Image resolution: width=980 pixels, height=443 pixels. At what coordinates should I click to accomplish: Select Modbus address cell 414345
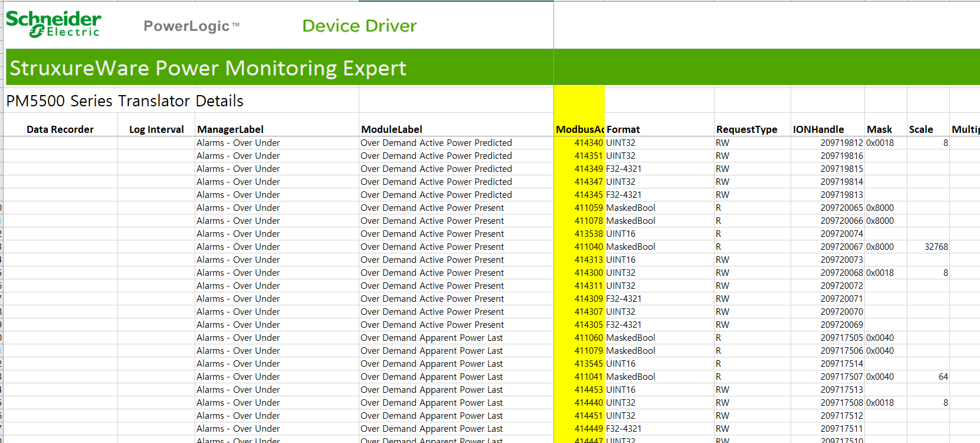click(x=579, y=195)
